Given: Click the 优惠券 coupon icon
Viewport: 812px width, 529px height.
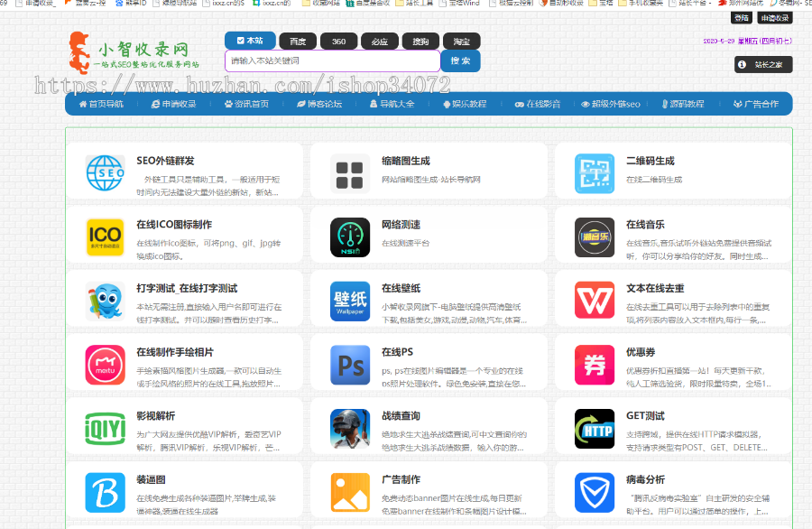Looking at the screenshot, I should click(595, 365).
